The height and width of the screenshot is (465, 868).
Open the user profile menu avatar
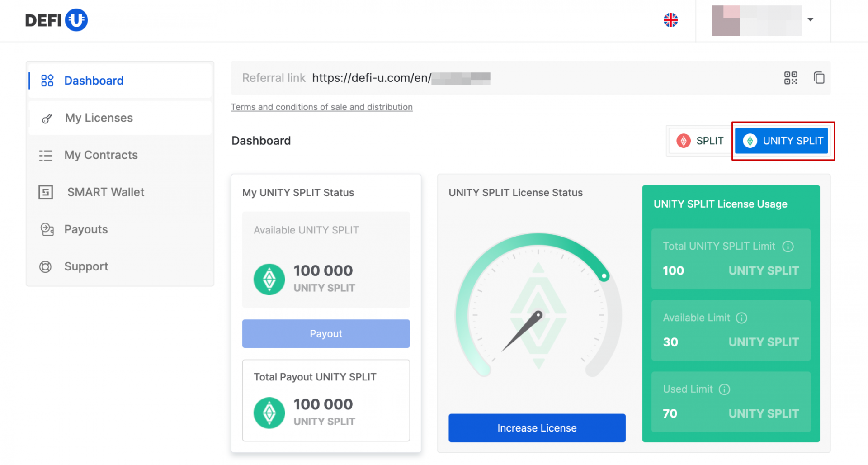click(726, 21)
